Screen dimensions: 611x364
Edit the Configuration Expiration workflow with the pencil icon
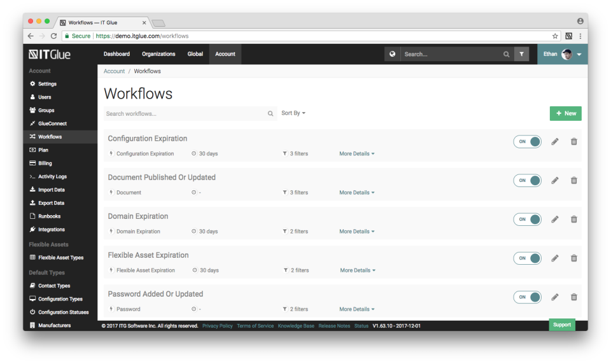[x=555, y=141]
